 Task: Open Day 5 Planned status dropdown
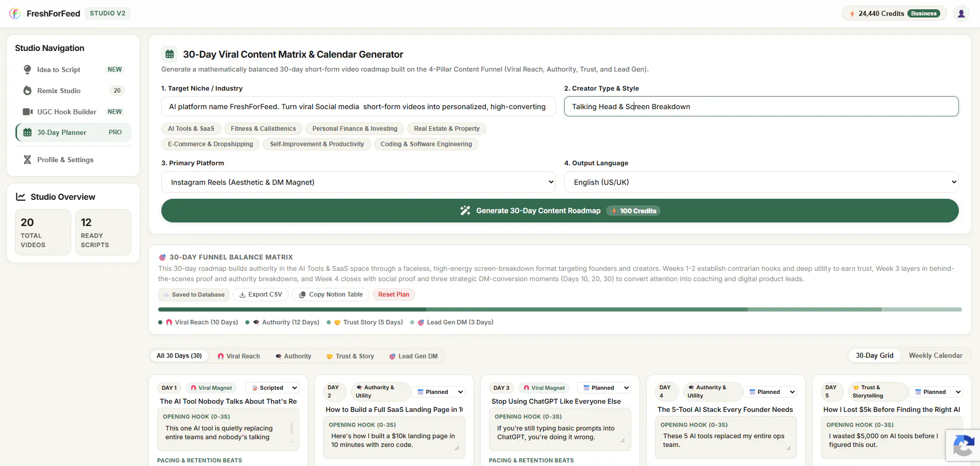click(936, 392)
